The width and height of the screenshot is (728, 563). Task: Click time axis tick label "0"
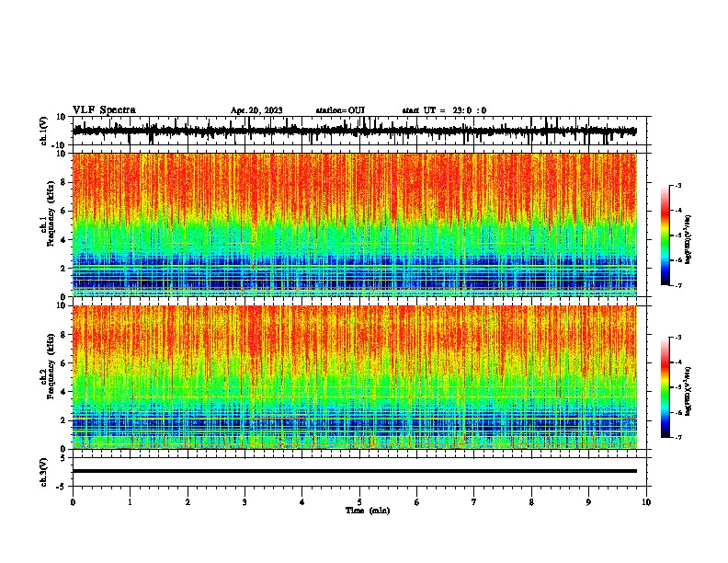(x=73, y=502)
